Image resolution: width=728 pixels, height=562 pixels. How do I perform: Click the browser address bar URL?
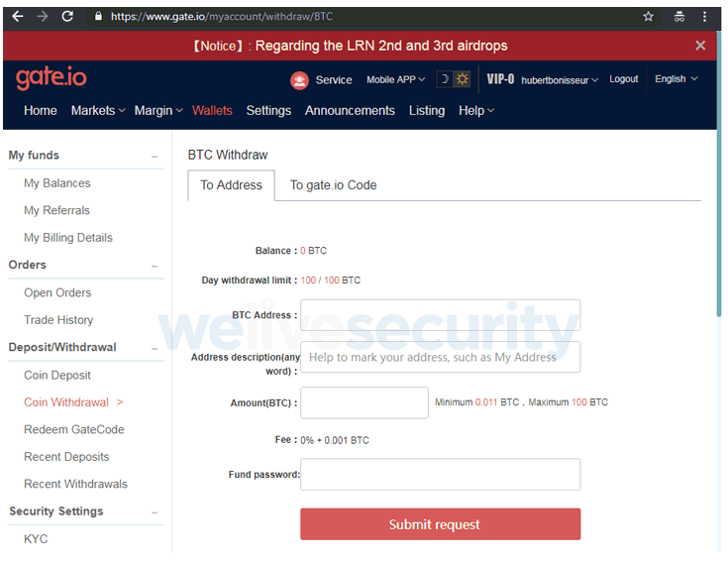(x=222, y=17)
